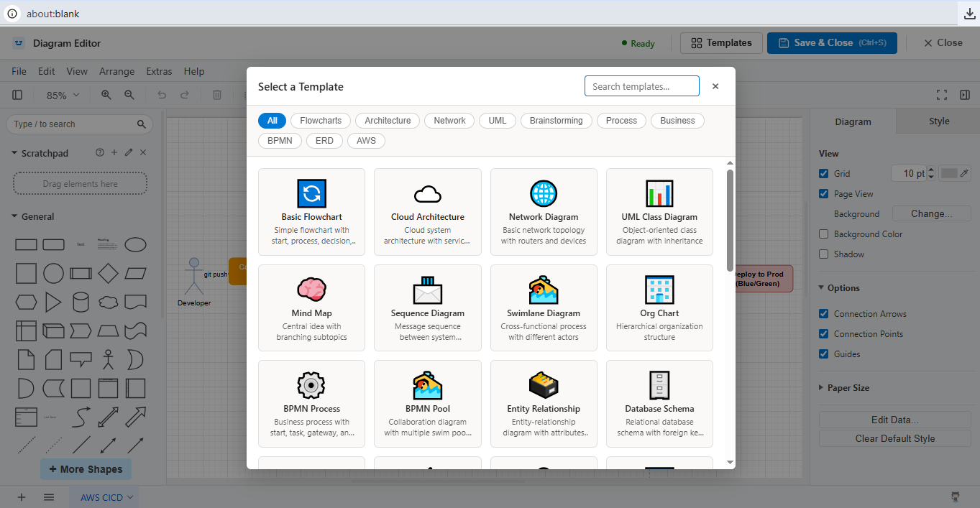Disable the Grid checkbox
Viewport: 980px width, 508px height.
[x=823, y=173]
